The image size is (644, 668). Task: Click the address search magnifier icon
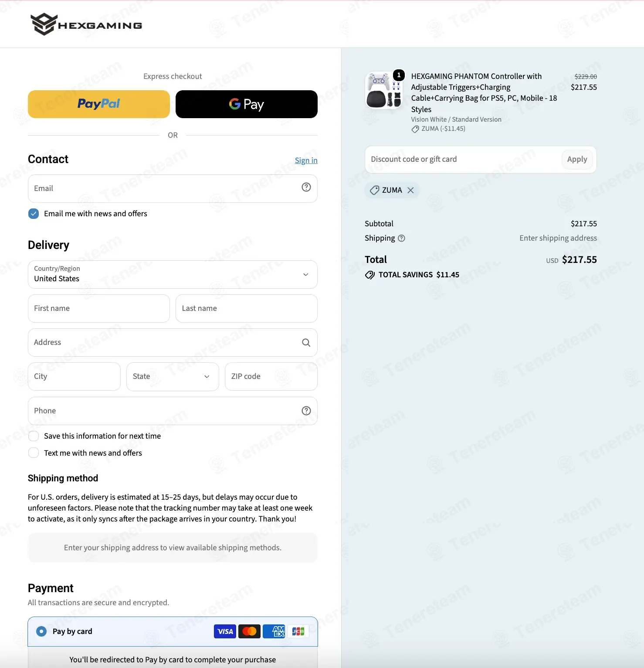coord(306,343)
